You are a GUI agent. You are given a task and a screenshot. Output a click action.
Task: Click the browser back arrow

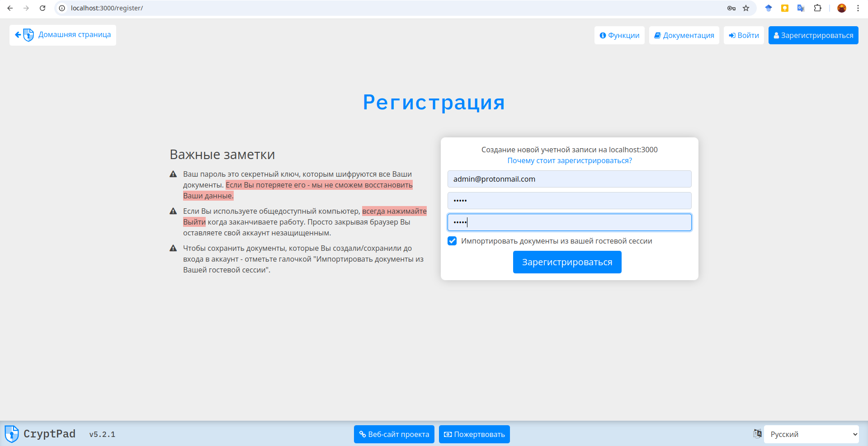[x=10, y=8]
